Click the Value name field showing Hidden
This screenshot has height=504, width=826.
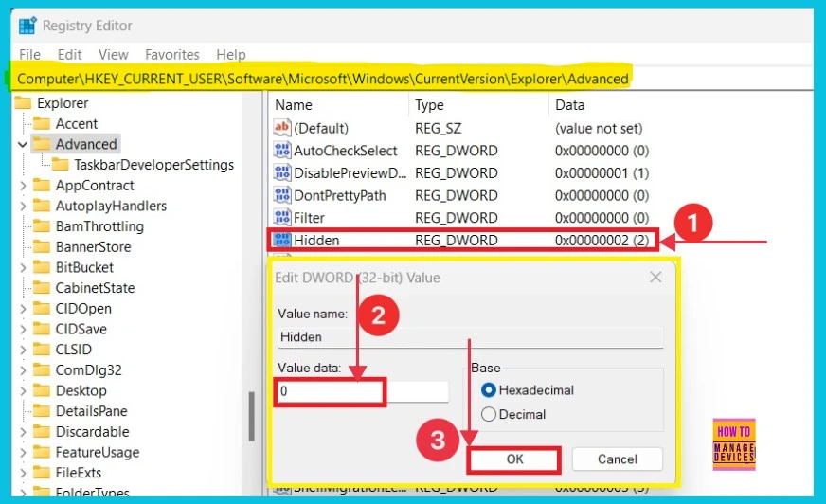[471, 337]
